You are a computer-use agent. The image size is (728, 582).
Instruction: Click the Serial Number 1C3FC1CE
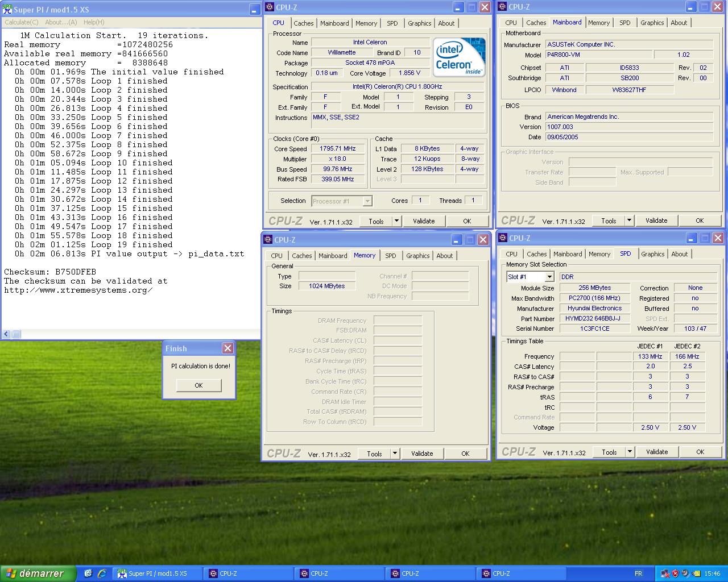[594, 329]
